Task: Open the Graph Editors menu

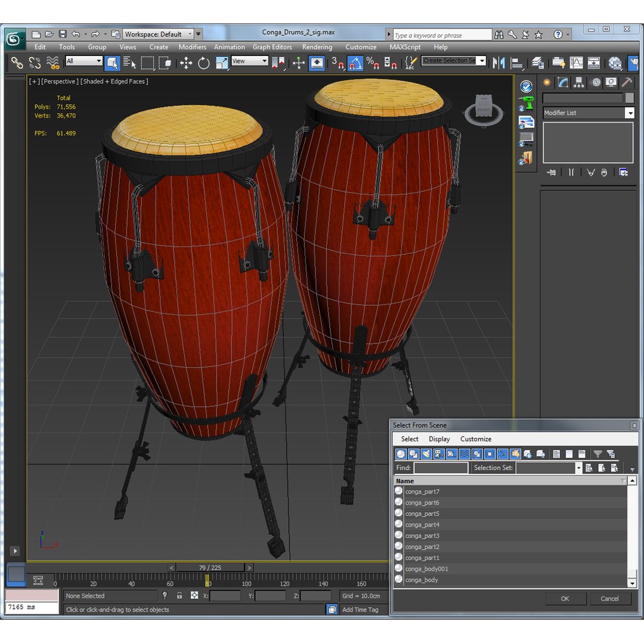Action: coord(273,47)
